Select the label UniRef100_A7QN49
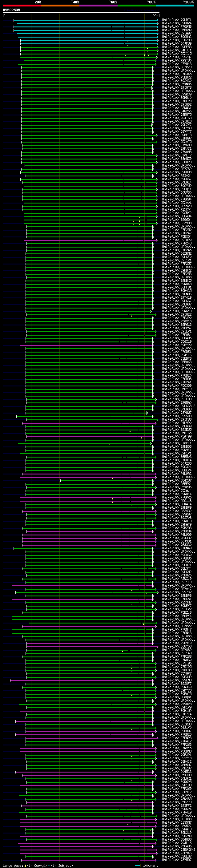This screenshot has height=868, width=197. tap(176, 548)
